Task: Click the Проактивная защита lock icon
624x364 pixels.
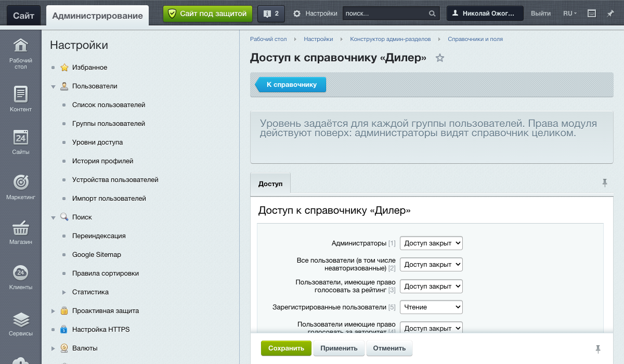Action: [x=64, y=311]
